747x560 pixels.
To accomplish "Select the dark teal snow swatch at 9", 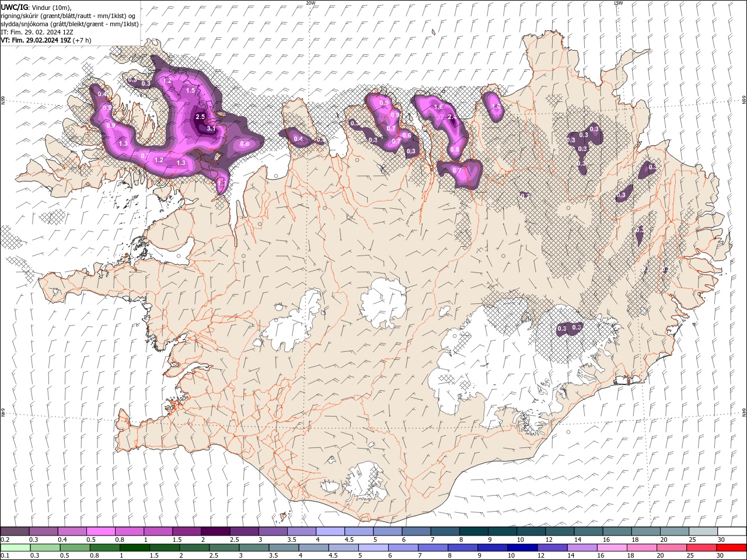I will (x=502, y=531).
